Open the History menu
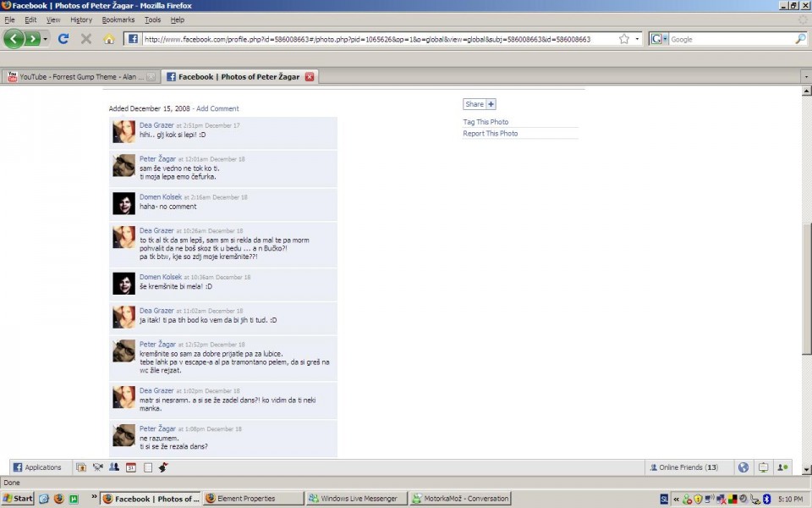Screen dimensions: 812x508 click(x=81, y=19)
